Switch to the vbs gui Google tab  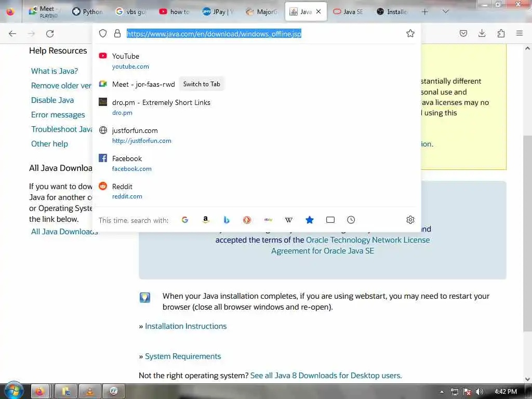point(130,11)
